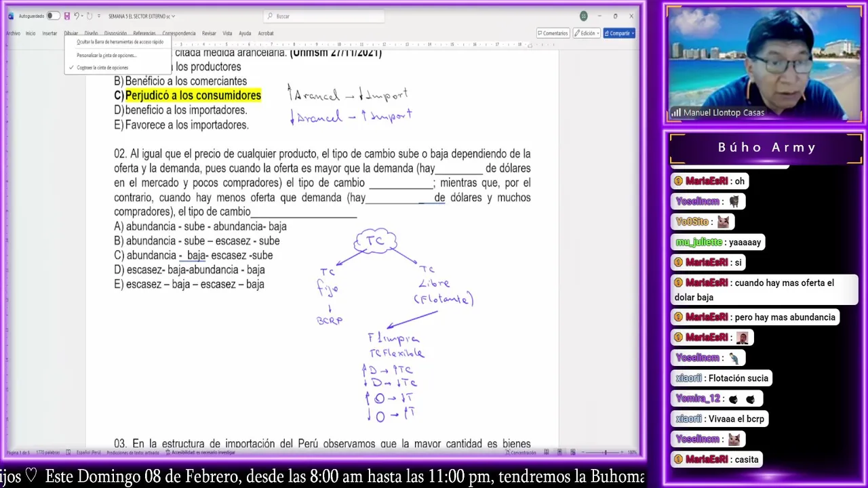868x488 pixels.
Task: Click the highlighted answer 'Perjudicó a los consumidores'
Action: click(193, 96)
